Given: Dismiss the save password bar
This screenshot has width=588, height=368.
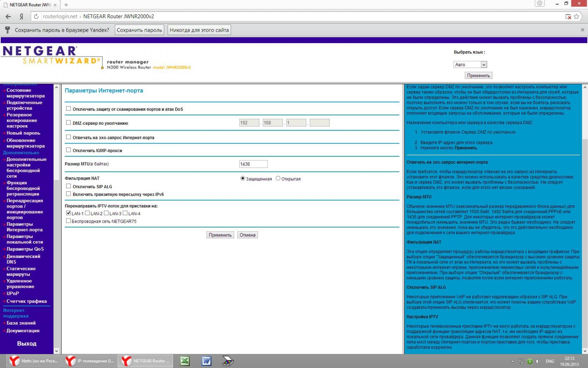Looking at the screenshot, I should click(582, 30).
